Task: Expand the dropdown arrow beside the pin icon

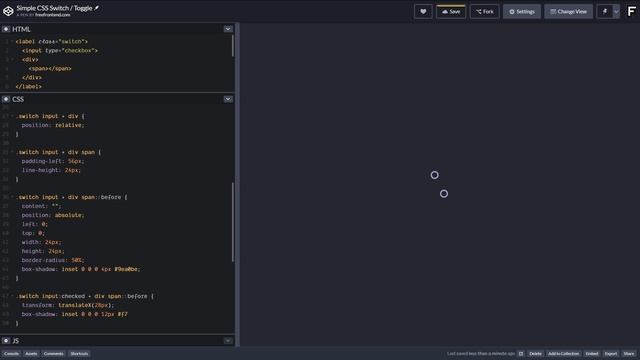Action: (x=616, y=11)
